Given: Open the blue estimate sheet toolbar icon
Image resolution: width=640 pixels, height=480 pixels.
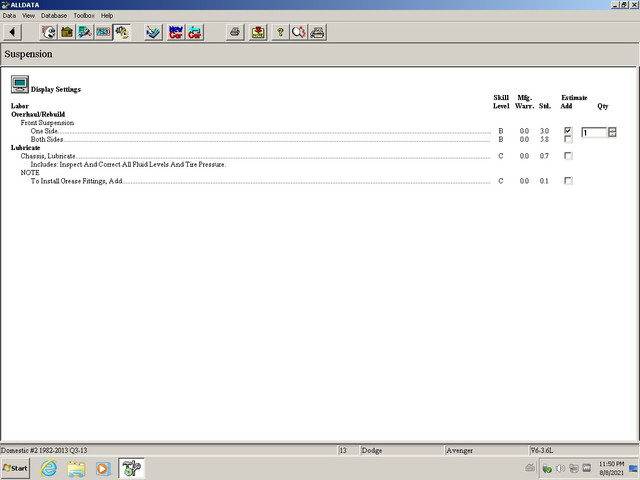Looking at the screenshot, I should coord(153,32).
